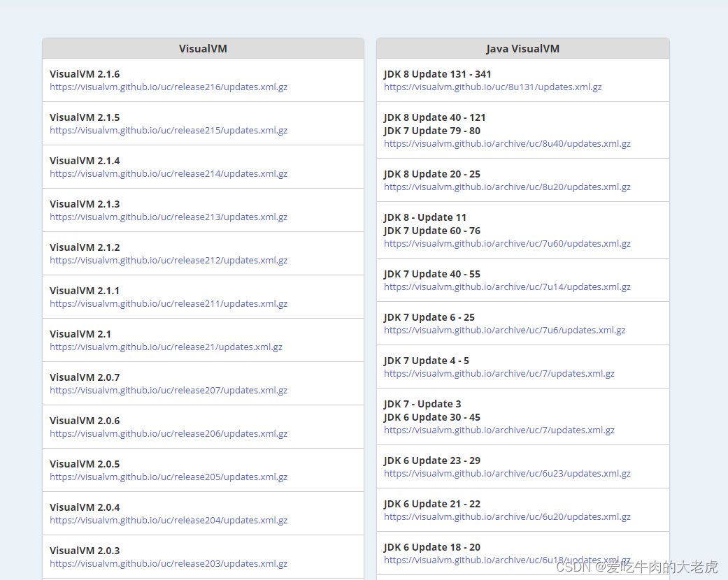
Task: Click the release21 updates.xml.gz link
Action: tap(166, 347)
